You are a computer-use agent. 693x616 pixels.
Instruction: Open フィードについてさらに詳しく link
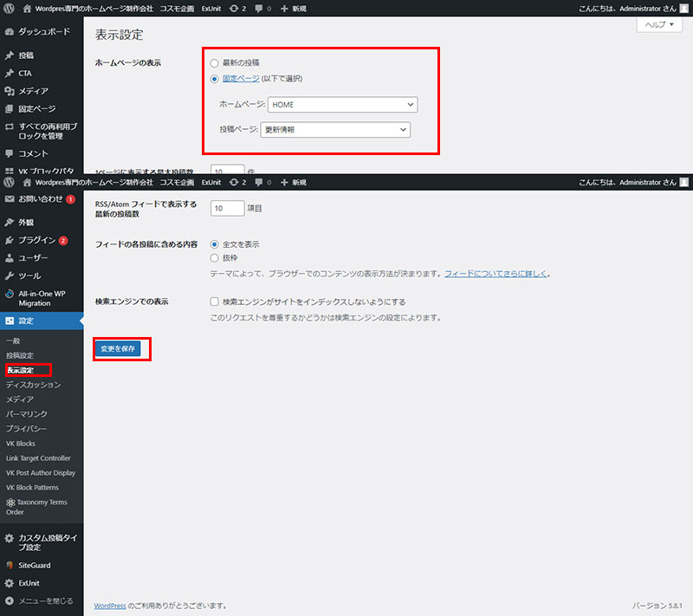coord(496,274)
